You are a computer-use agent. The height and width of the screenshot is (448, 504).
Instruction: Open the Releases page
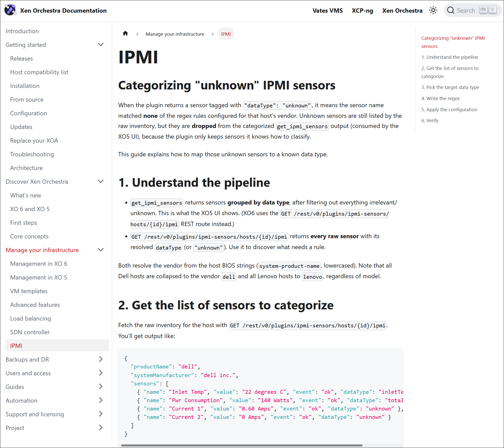coord(22,59)
